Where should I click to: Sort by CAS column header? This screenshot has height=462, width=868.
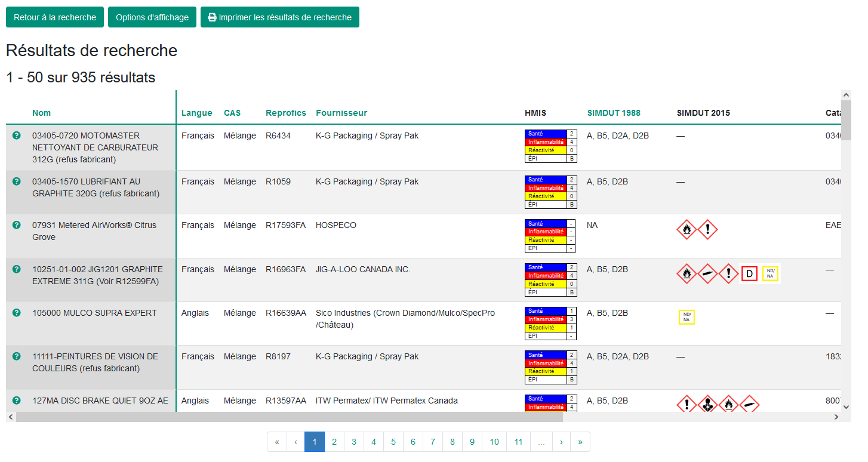point(232,113)
